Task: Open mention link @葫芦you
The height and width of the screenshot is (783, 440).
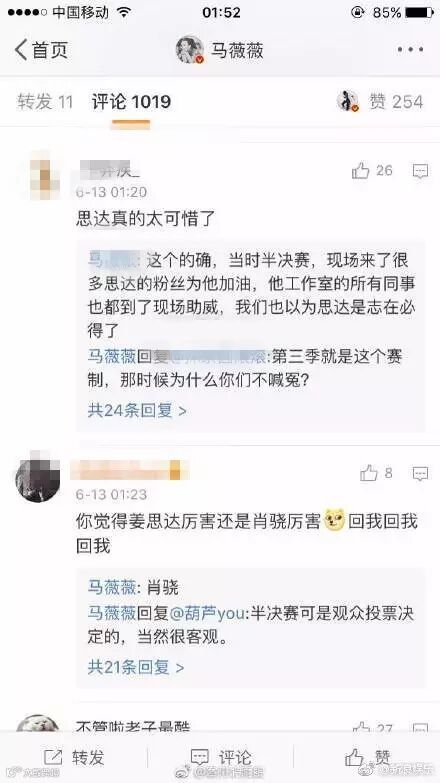Action: [207, 613]
